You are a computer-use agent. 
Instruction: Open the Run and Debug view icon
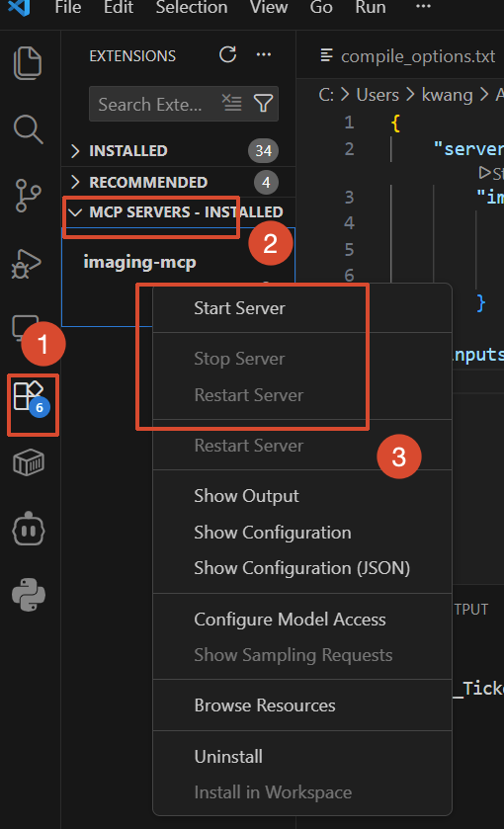click(27, 263)
